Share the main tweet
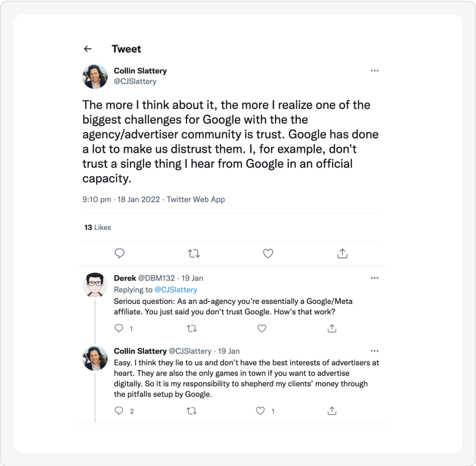This screenshot has width=476, height=466. pos(342,253)
